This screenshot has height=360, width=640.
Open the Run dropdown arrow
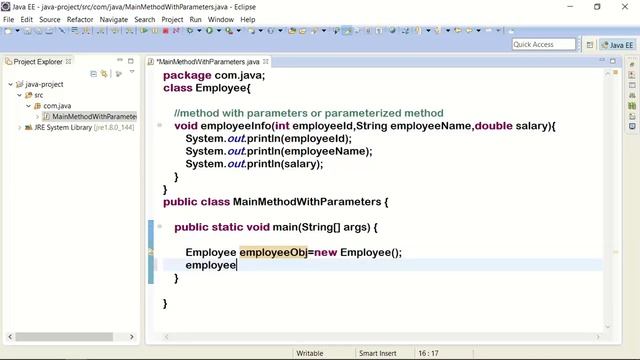(x=219, y=31)
